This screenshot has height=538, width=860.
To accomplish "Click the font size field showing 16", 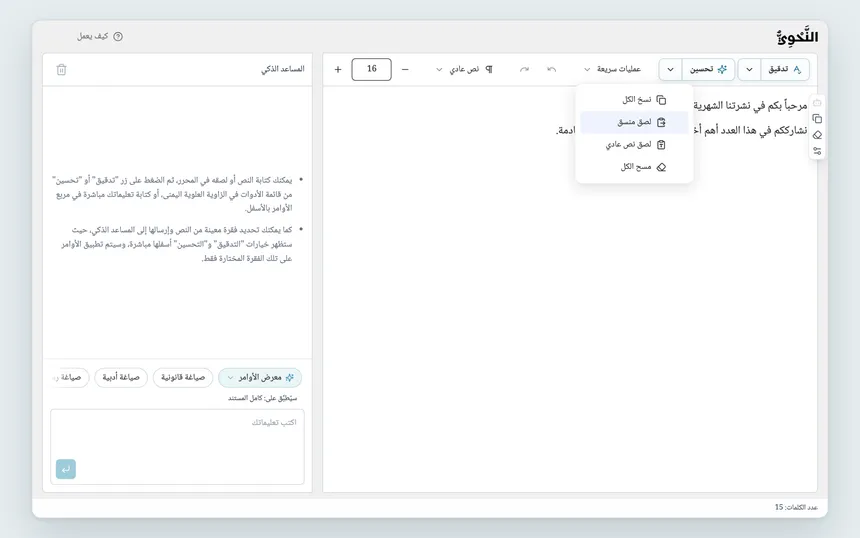I will coord(371,69).
